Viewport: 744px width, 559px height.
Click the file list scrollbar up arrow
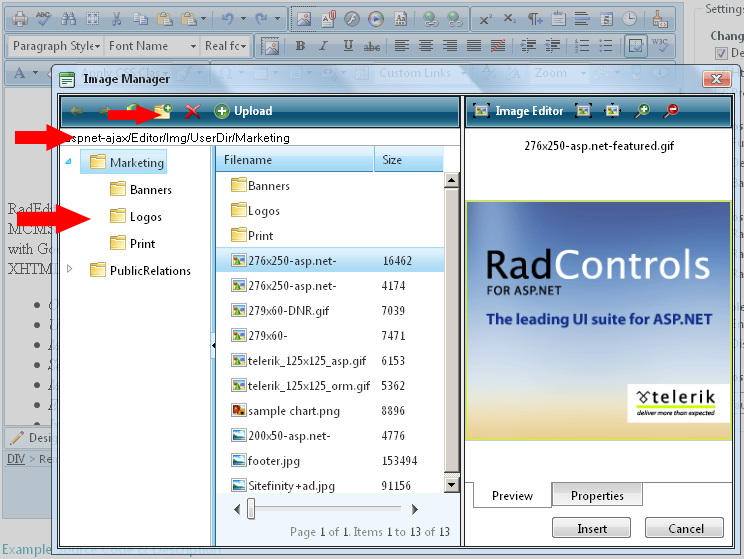point(451,180)
